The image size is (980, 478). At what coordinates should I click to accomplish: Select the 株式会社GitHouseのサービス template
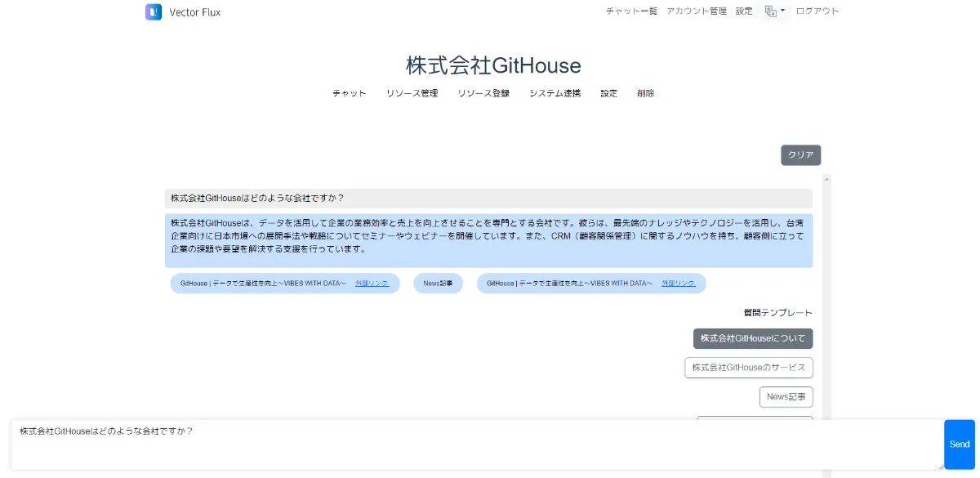click(x=748, y=368)
